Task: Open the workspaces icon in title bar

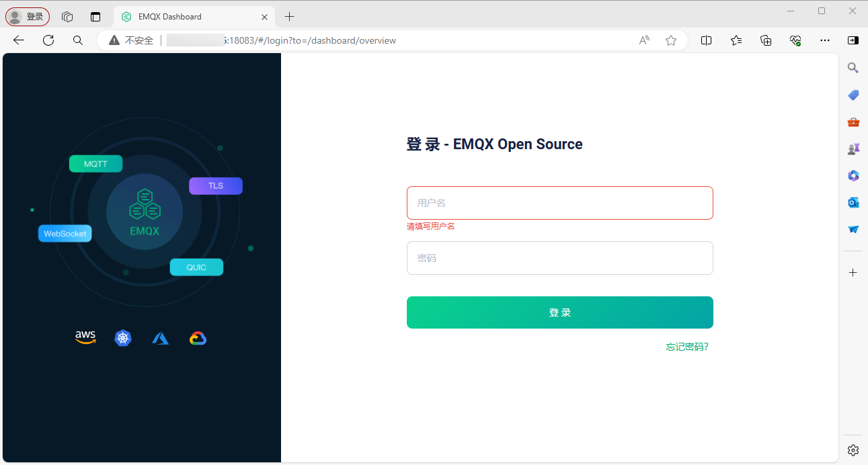Action: coord(67,17)
